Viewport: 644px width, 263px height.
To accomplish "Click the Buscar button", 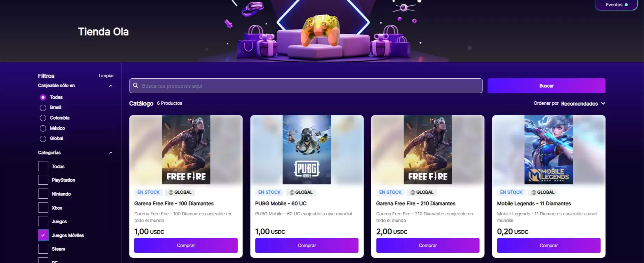I will tap(546, 86).
